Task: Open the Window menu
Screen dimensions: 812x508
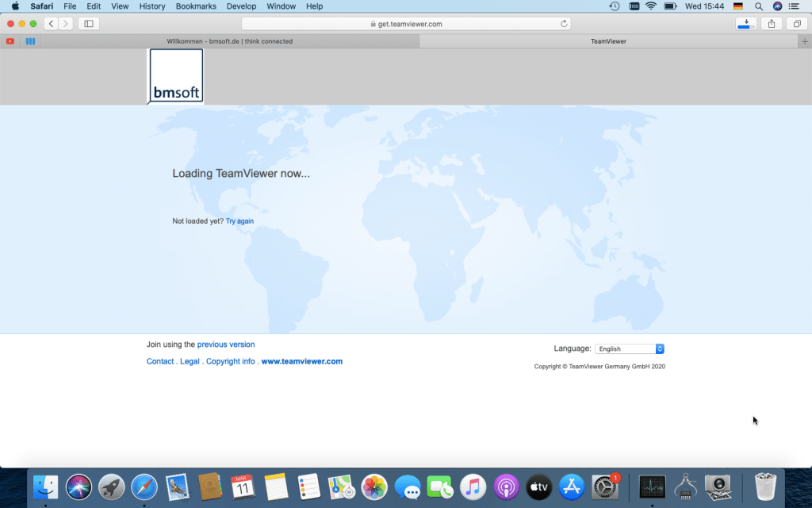Action: (282, 6)
